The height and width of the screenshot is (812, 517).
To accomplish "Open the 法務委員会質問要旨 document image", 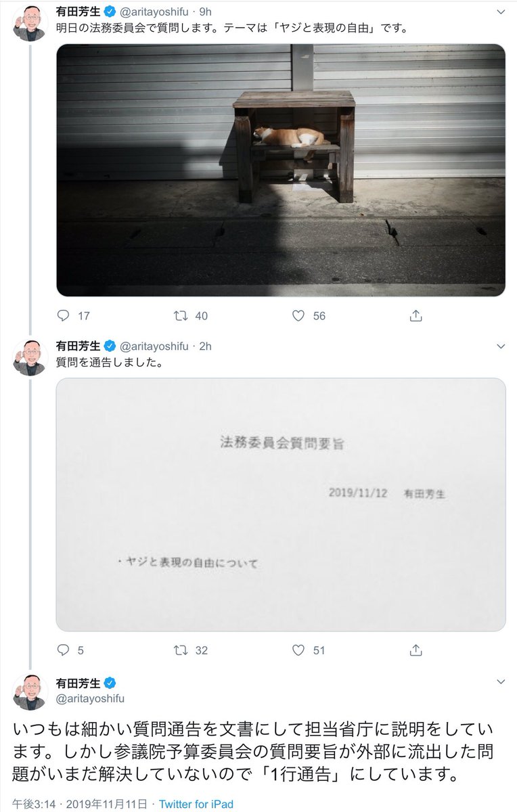I will tap(281, 504).
